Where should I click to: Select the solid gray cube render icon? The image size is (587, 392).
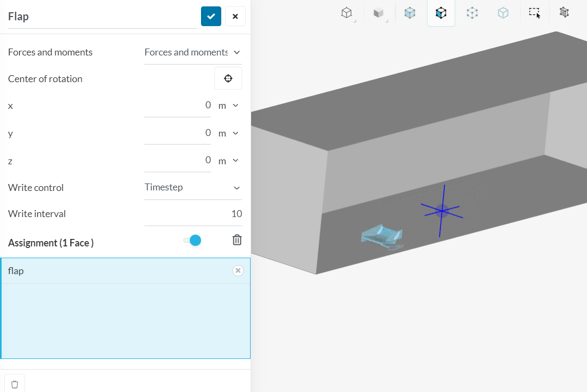[x=379, y=13]
